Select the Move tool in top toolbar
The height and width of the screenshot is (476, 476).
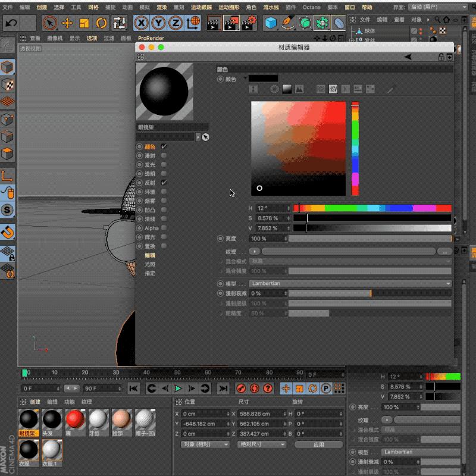point(67,23)
